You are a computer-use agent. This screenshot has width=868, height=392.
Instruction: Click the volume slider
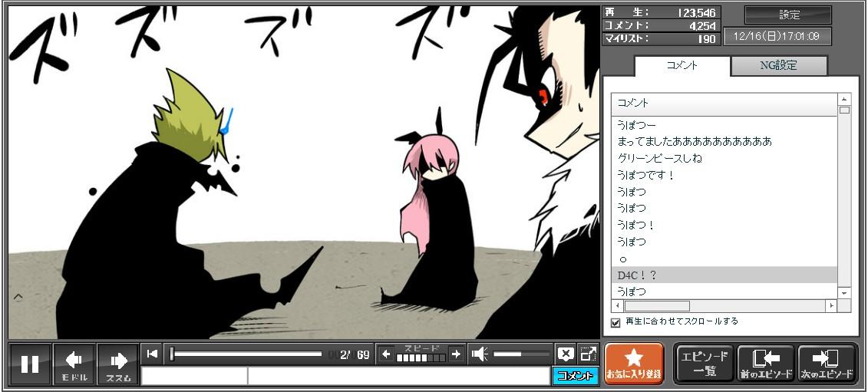[x=522, y=354]
